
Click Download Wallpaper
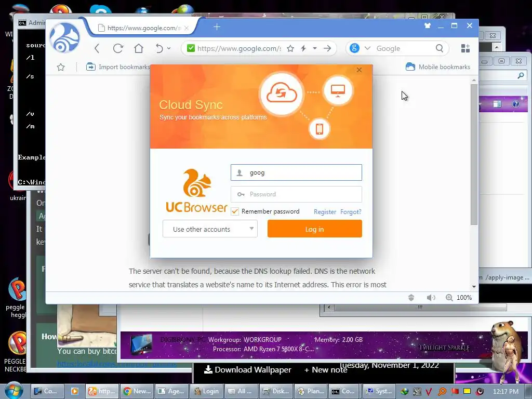tap(248, 370)
